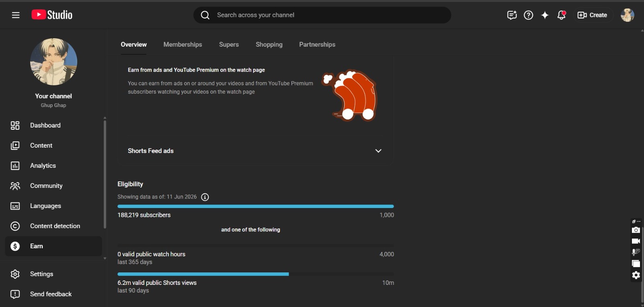Open Languages section

point(45,206)
